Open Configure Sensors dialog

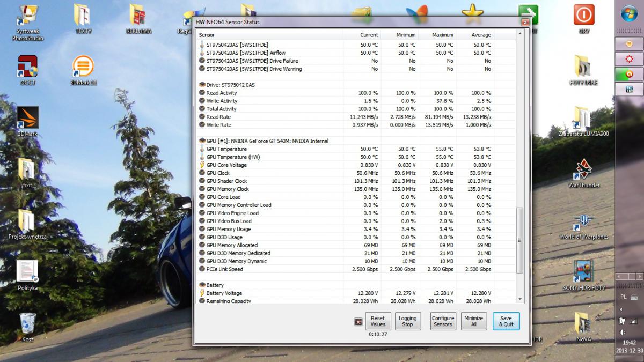click(x=443, y=321)
